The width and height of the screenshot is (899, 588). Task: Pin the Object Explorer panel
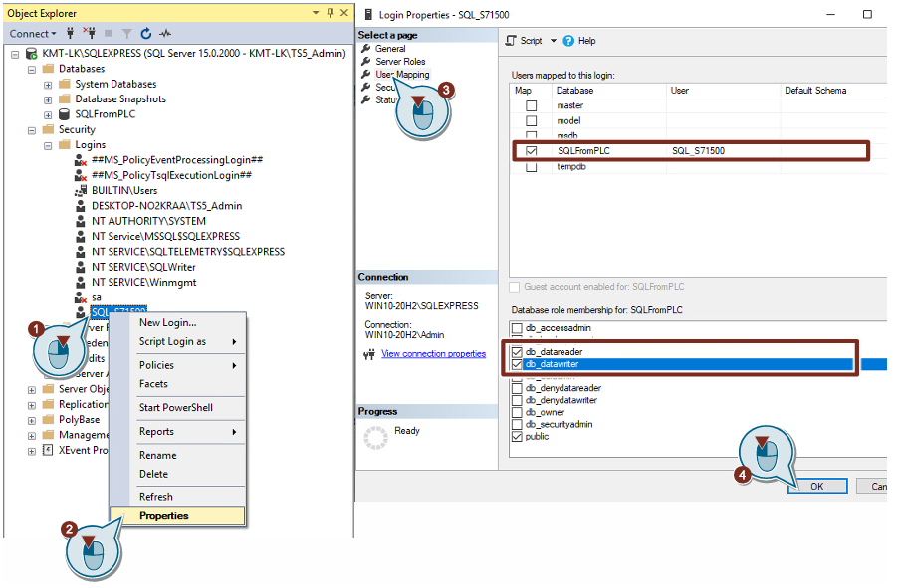(x=330, y=13)
